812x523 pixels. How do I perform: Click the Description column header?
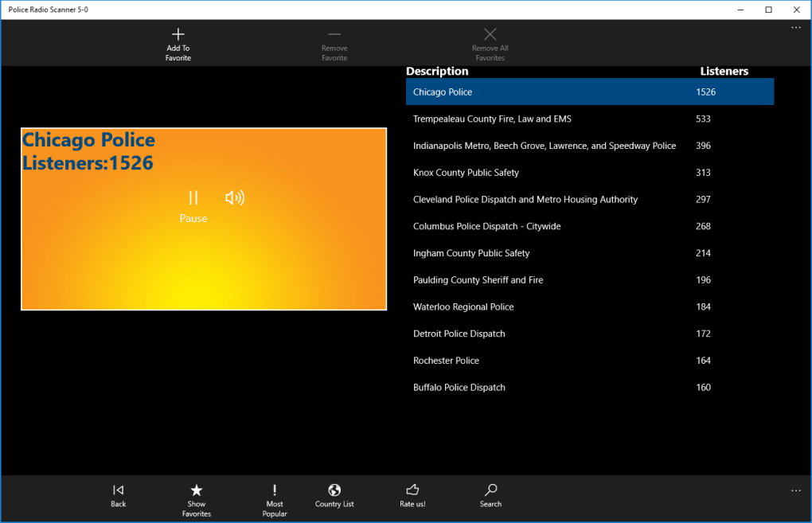pos(437,72)
